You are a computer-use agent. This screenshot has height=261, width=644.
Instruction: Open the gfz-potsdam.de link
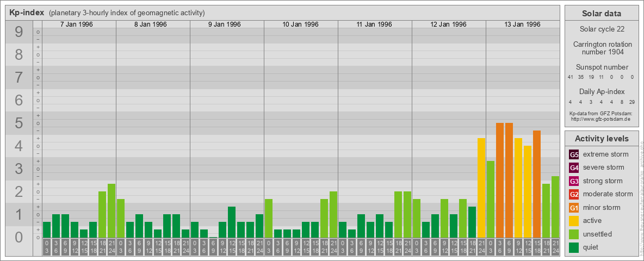click(x=601, y=119)
